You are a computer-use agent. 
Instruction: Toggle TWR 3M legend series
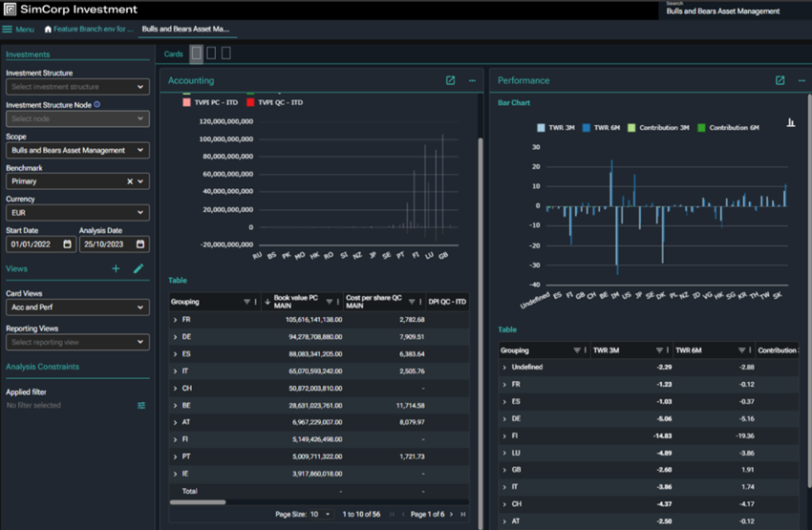pos(556,128)
